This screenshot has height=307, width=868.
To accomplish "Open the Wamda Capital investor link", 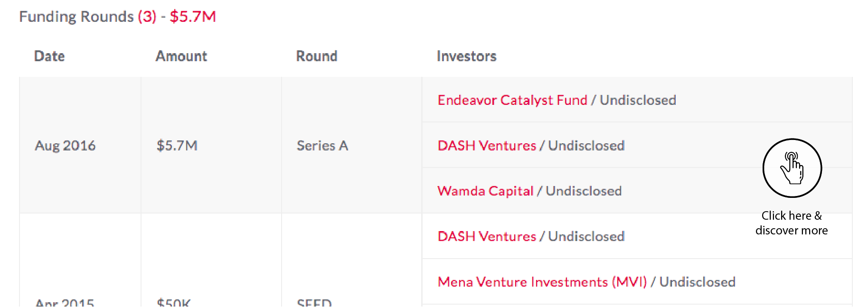I will point(485,191).
